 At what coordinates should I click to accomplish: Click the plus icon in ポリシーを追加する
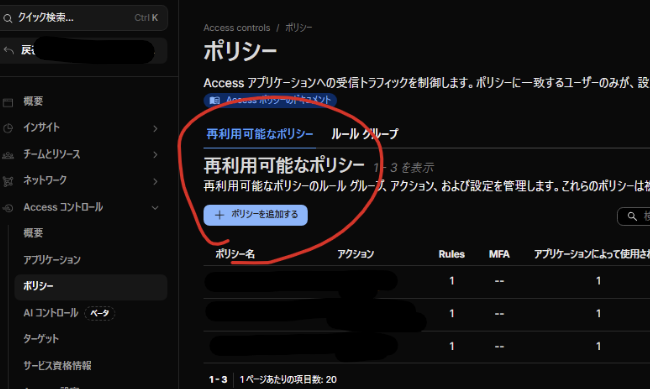point(219,215)
